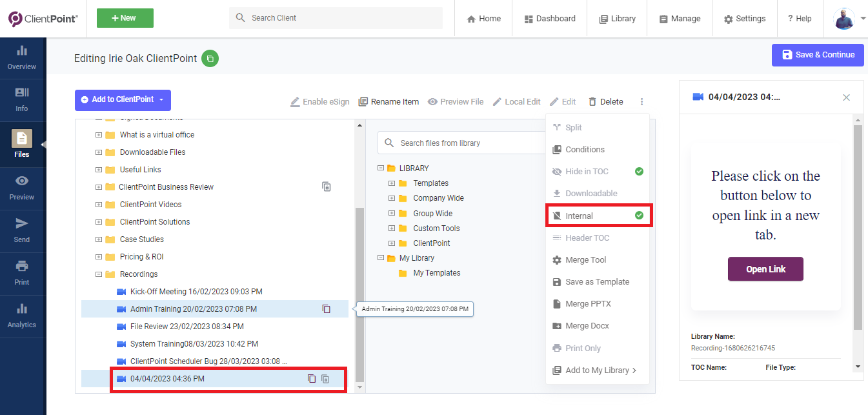Click the ClientPoint logo

click(x=43, y=19)
